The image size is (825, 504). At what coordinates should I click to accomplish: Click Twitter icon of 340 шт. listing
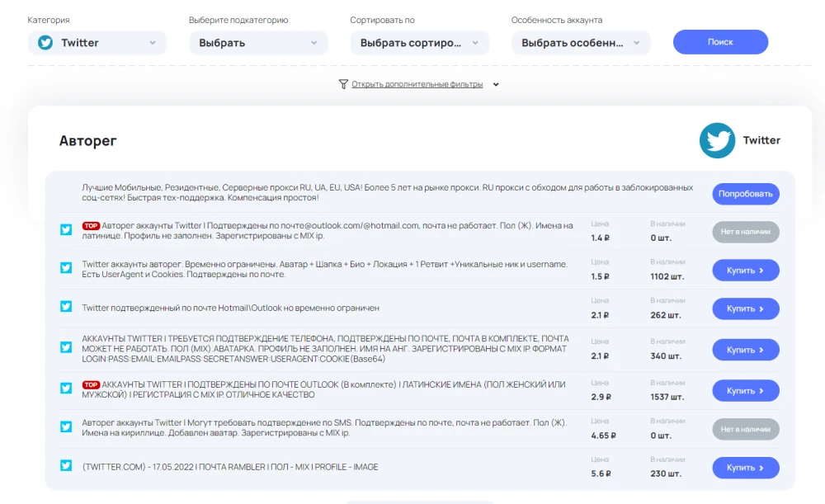66,348
